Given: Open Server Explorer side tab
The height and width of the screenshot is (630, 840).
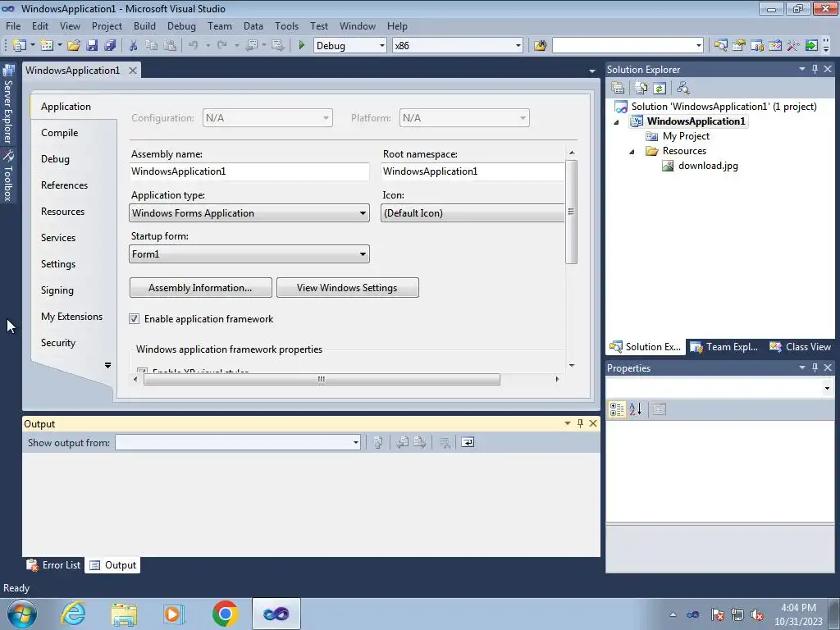Looking at the screenshot, I should pos(8,104).
